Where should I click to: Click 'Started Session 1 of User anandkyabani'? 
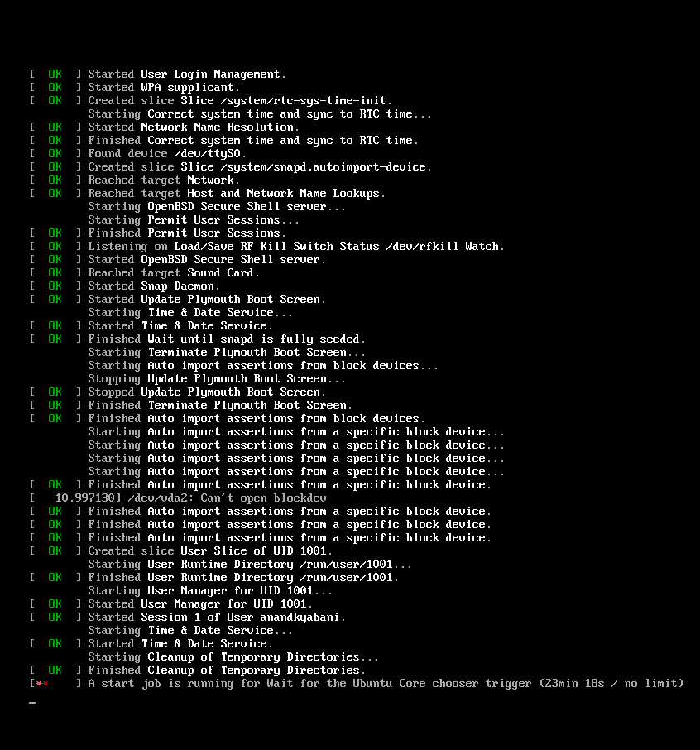(217, 617)
